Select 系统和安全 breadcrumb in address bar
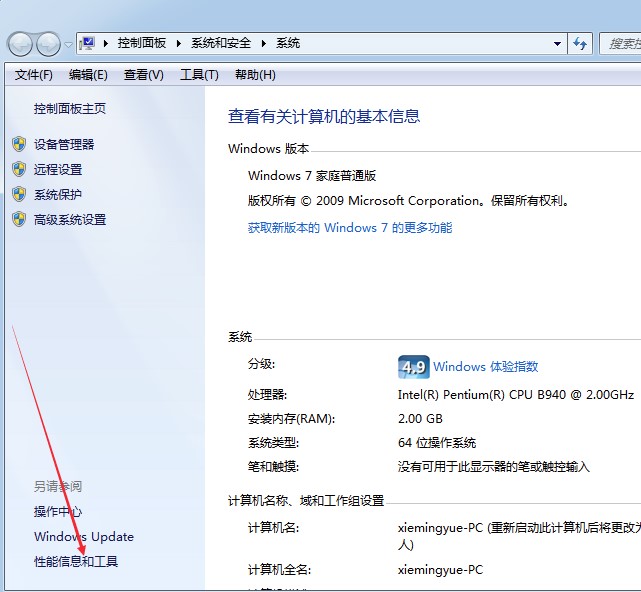The height and width of the screenshot is (592, 641). coord(221,43)
